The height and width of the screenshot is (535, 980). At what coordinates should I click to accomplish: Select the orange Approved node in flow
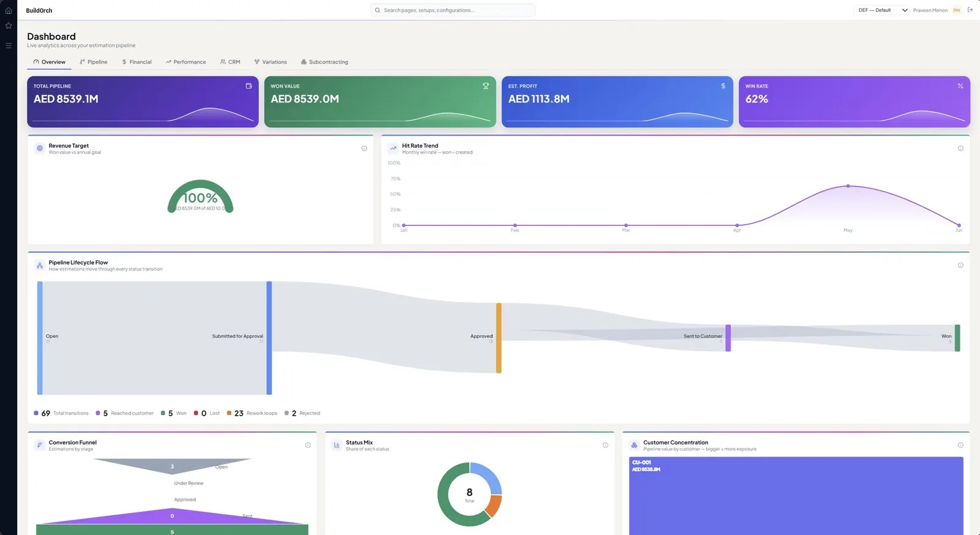[499, 338]
